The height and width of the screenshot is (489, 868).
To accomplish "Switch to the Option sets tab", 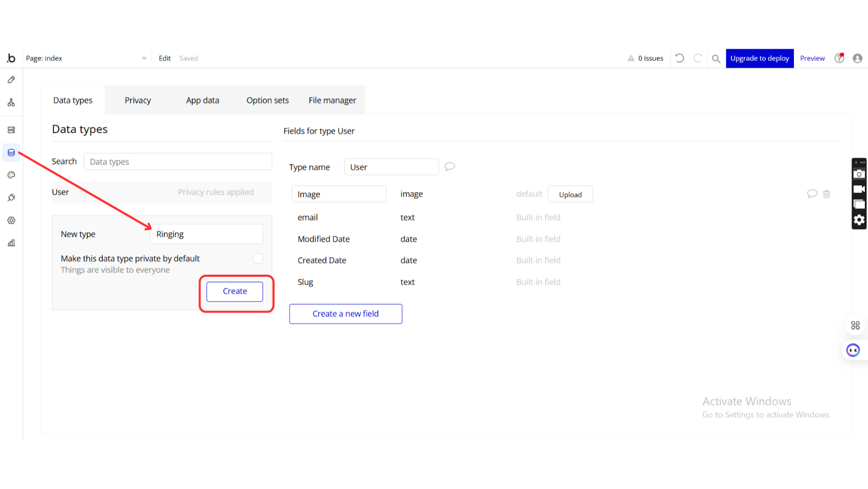I will (x=267, y=100).
